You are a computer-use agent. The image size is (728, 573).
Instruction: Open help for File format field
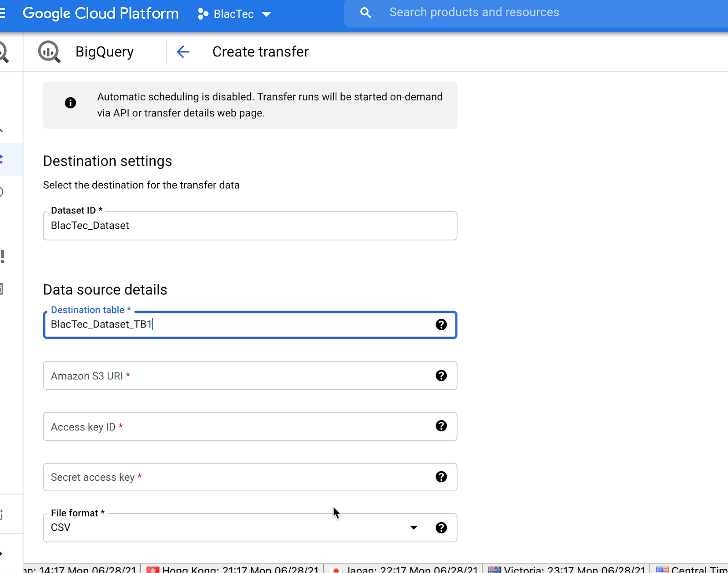pyautogui.click(x=441, y=528)
